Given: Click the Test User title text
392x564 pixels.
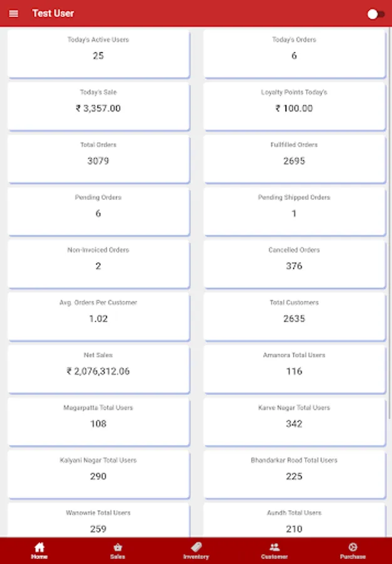Looking at the screenshot, I should (x=53, y=13).
